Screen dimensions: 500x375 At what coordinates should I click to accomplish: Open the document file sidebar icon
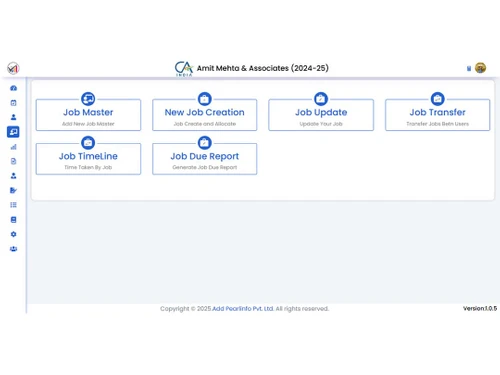[13, 161]
